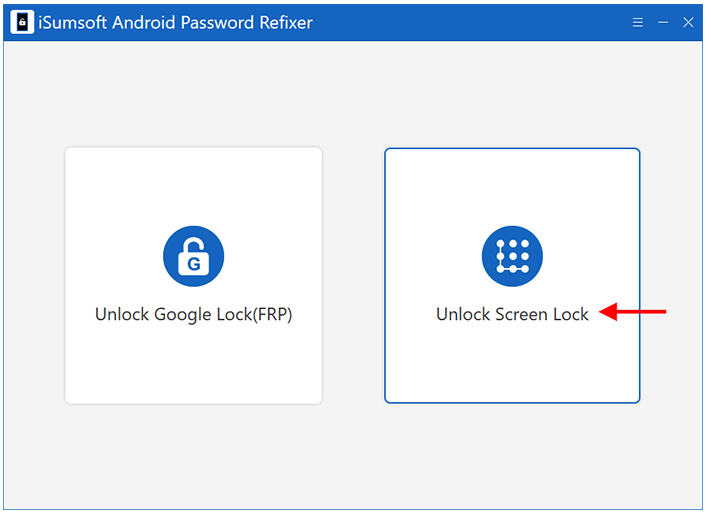This screenshot has width=711, height=518.
Task: Select the Unlock Screen Lock label
Action: pyautogui.click(x=512, y=314)
